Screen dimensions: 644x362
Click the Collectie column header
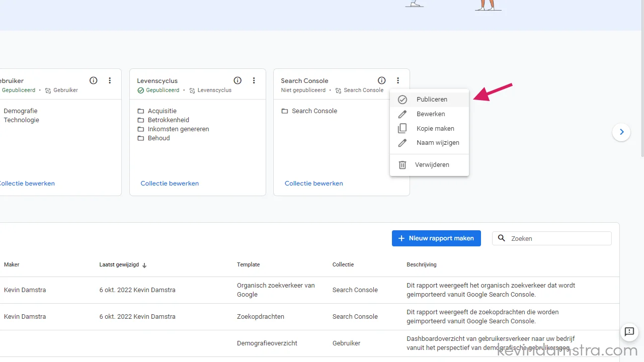(343, 264)
